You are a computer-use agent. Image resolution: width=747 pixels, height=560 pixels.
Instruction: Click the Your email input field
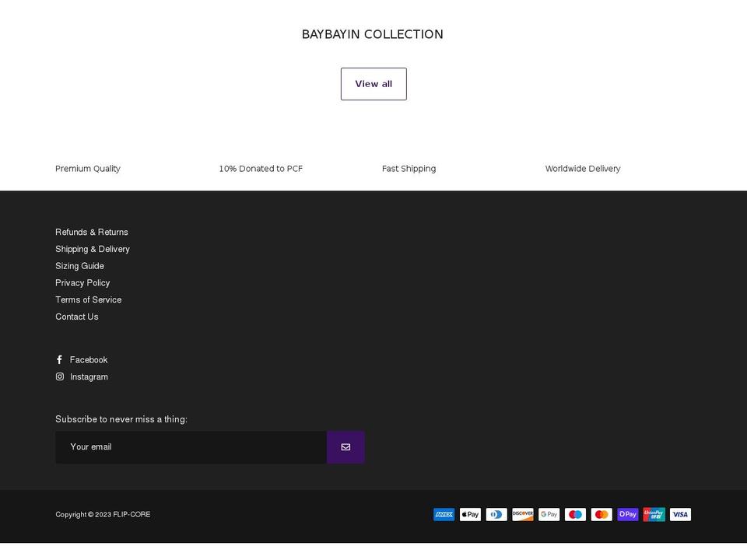coord(191,446)
